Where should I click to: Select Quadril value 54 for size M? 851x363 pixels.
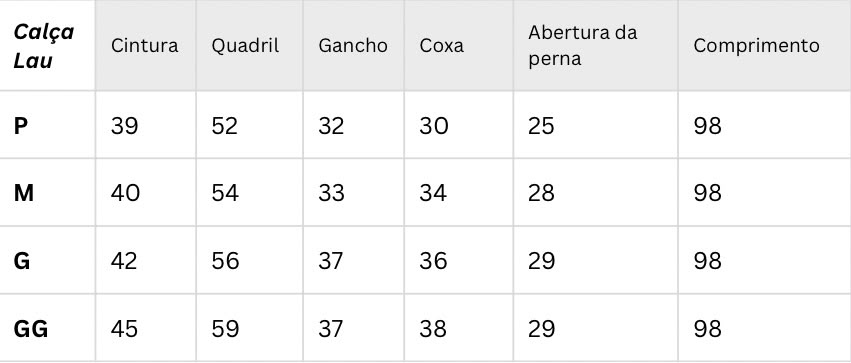[x=225, y=193]
